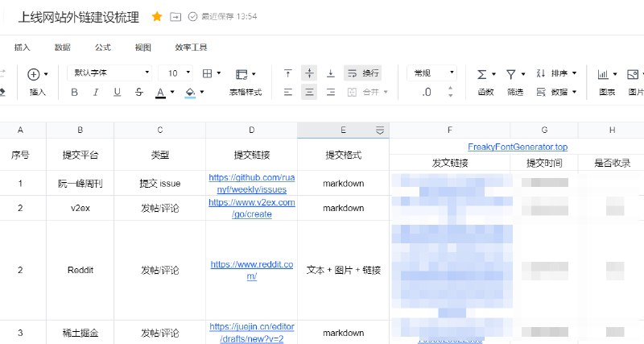Open the 视图 menu
Image resolution: width=644 pixels, height=344 pixels.
pyautogui.click(x=143, y=48)
